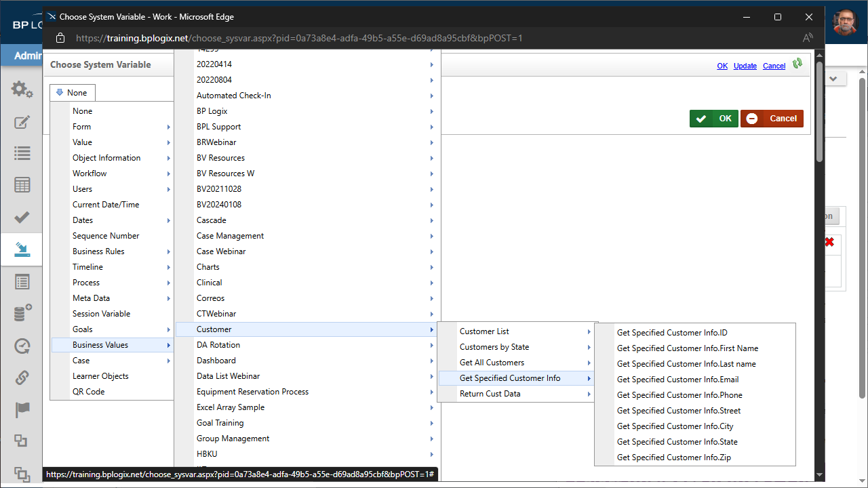Click the chain link sidebar icon
This screenshot has width=868, height=488.
point(22,378)
